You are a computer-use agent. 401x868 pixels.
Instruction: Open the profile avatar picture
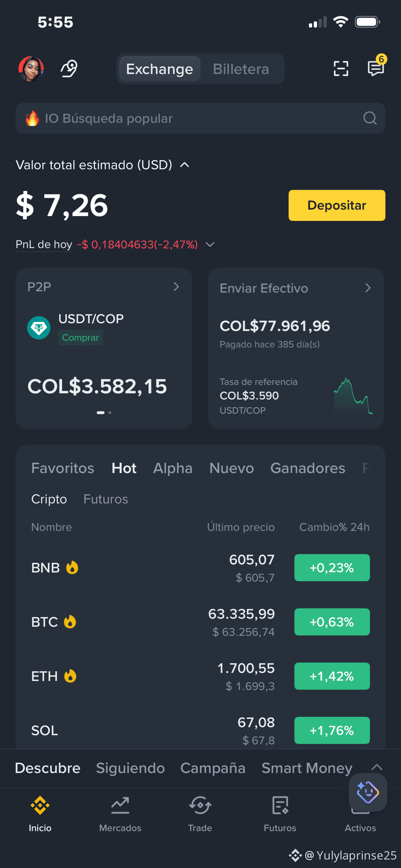click(x=31, y=69)
